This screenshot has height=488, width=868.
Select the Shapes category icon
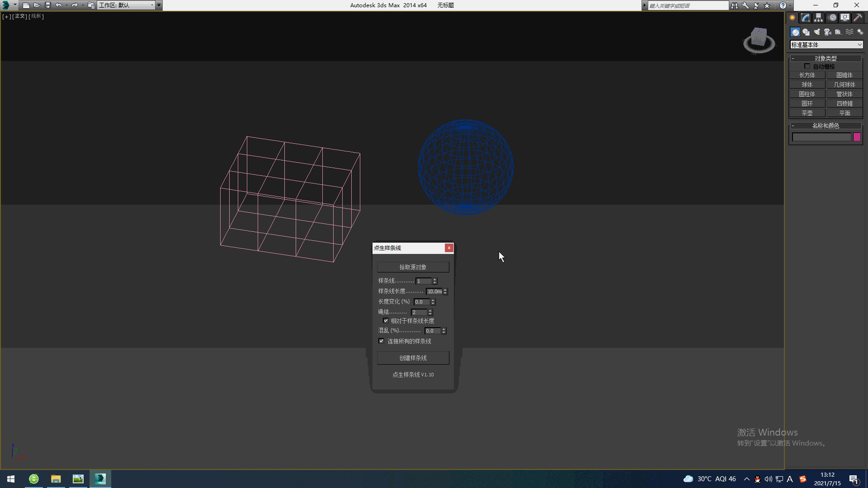coord(806,32)
